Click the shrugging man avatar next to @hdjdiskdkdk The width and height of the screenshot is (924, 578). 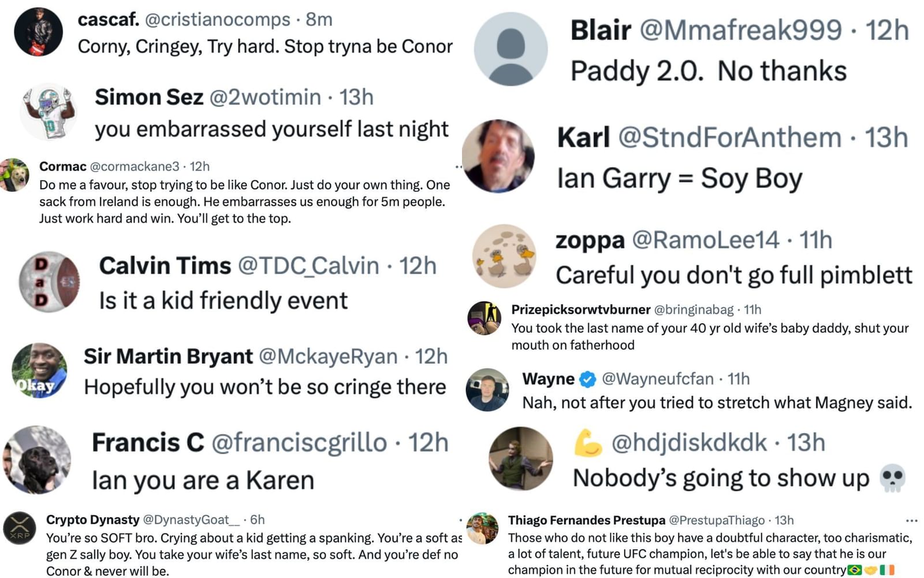pyautogui.click(x=521, y=458)
